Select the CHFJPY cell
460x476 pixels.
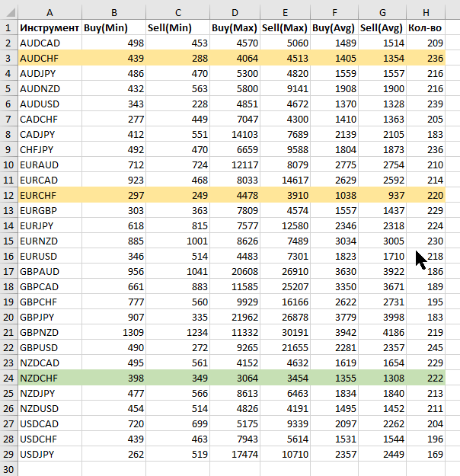(50, 149)
